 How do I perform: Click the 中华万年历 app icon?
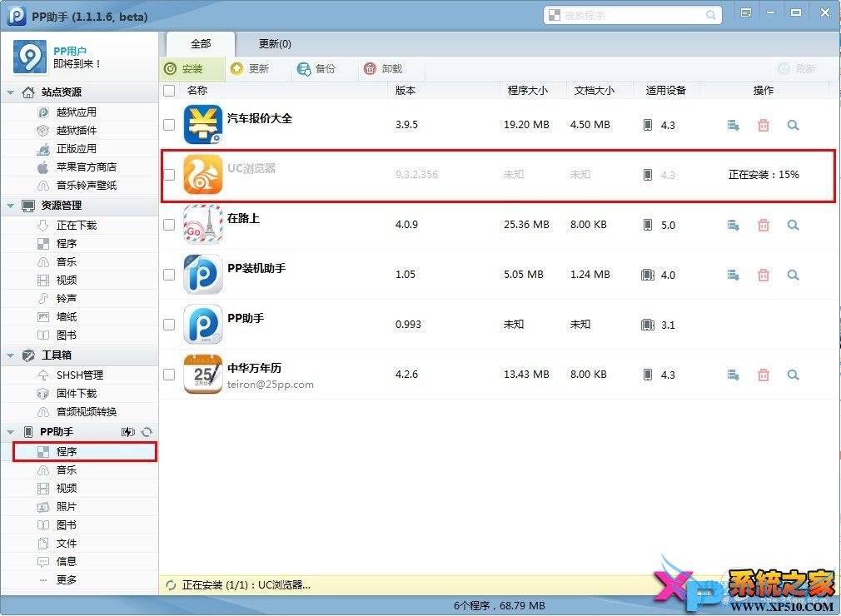pos(202,375)
